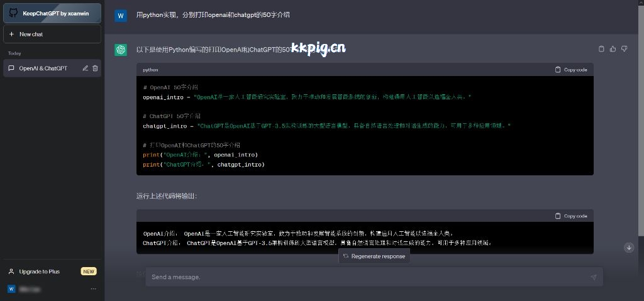Click the user prompt text about python

point(213,15)
